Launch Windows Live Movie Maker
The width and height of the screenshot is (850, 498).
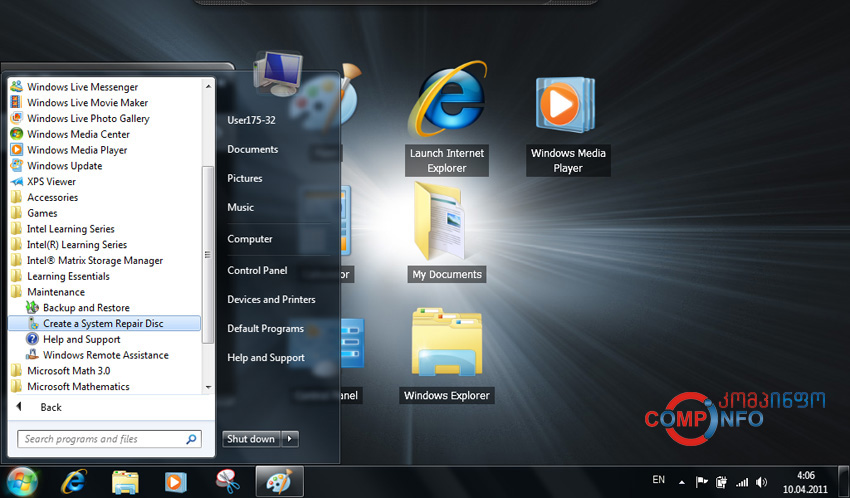coord(87,102)
